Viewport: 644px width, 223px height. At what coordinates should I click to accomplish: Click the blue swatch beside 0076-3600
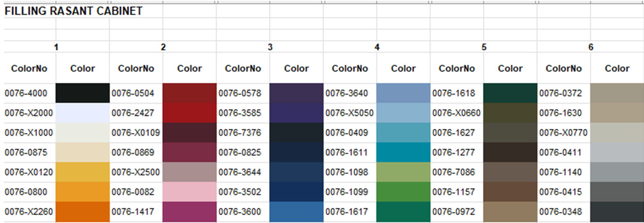tap(296, 212)
